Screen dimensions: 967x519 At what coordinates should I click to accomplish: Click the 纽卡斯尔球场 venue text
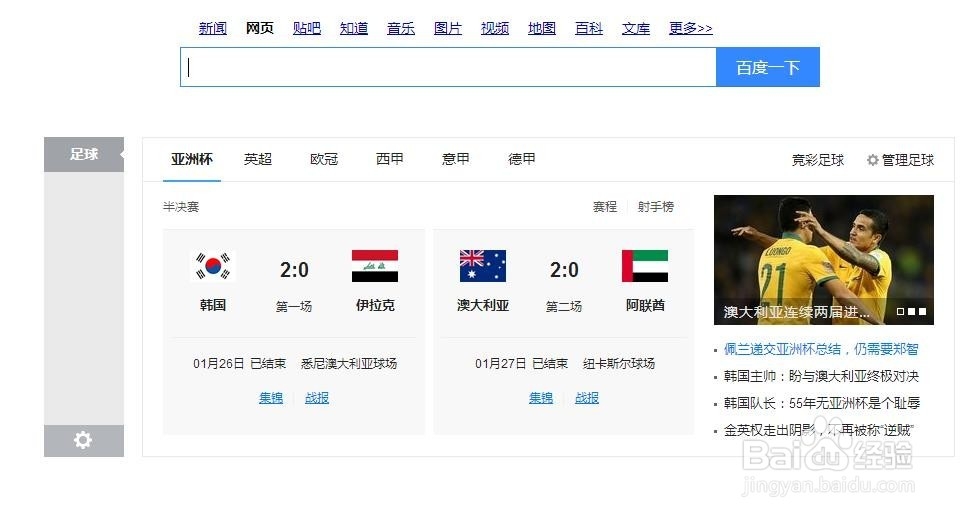[619, 364]
